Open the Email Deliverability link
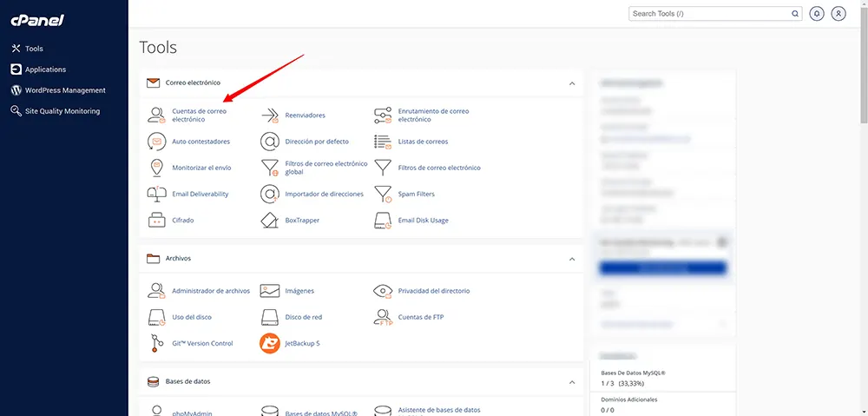The width and height of the screenshot is (868, 416). 201,194
